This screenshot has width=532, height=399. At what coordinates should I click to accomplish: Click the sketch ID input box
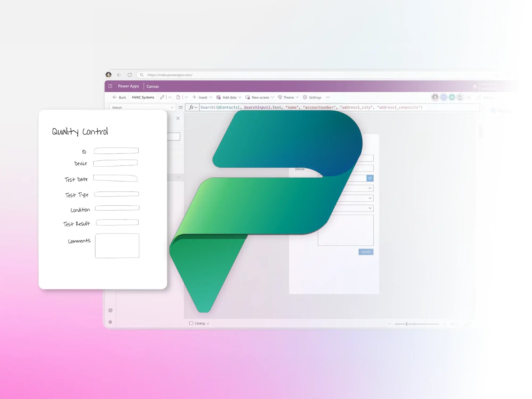click(116, 151)
